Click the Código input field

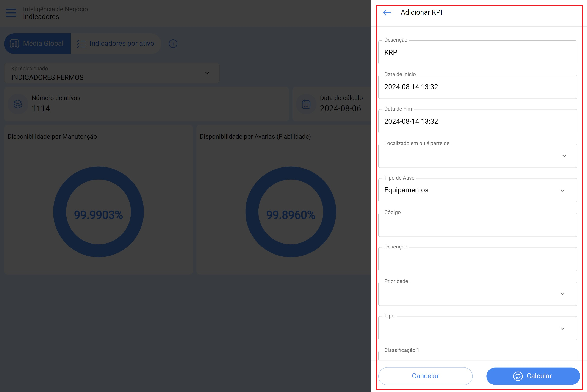coord(477,225)
